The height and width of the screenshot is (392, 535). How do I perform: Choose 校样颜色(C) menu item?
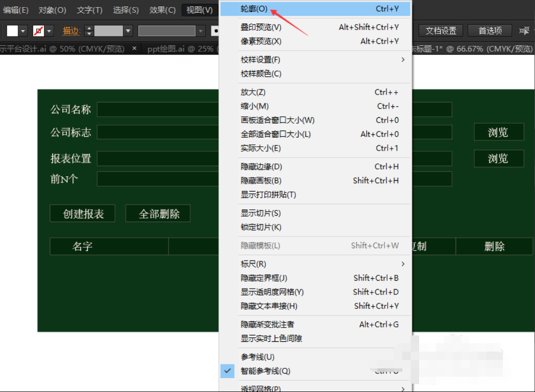point(315,74)
